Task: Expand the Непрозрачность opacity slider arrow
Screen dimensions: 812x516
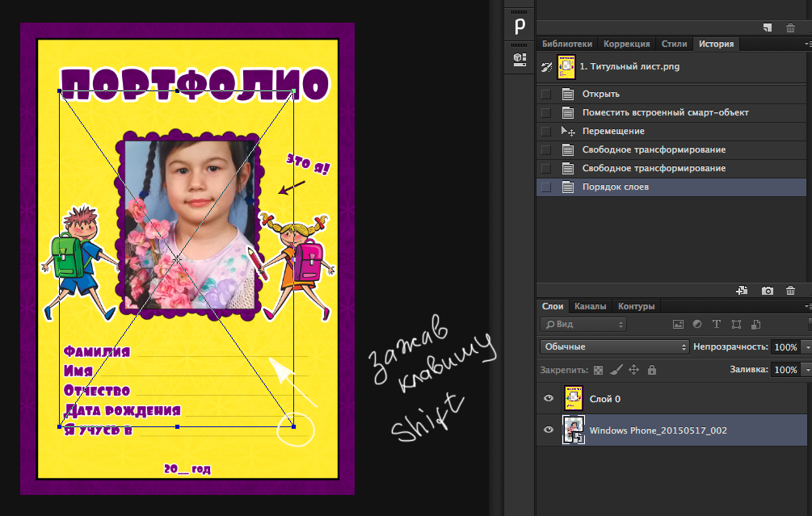Action: click(806, 346)
